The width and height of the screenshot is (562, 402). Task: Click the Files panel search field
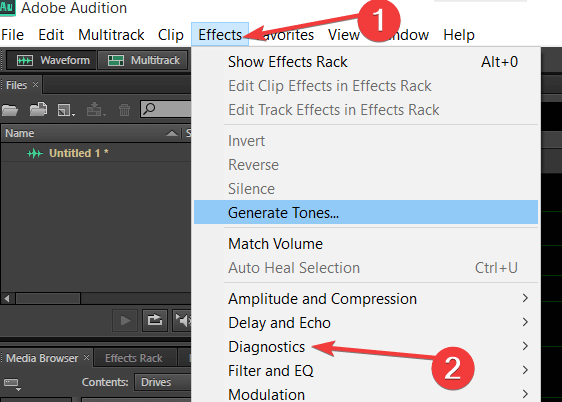coord(166,109)
